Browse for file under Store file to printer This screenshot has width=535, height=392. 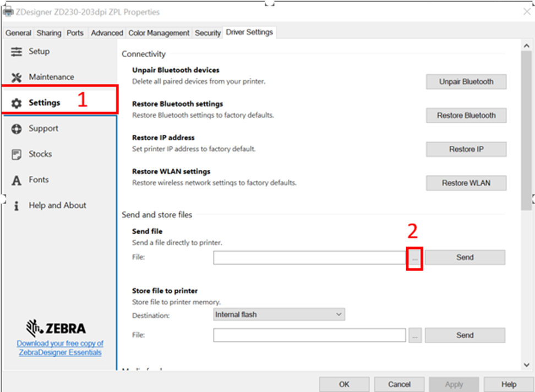coord(415,335)
